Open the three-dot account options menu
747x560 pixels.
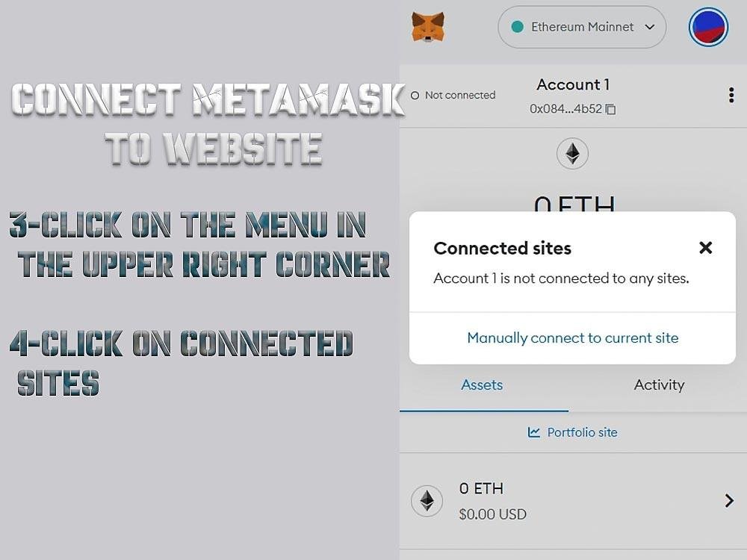point(731,96)
